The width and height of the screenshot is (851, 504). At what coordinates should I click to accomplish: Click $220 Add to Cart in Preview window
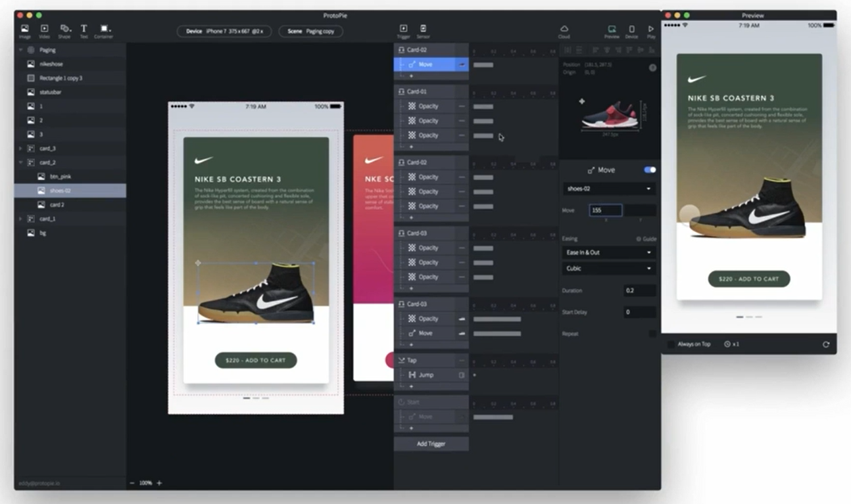click(748, 279)
